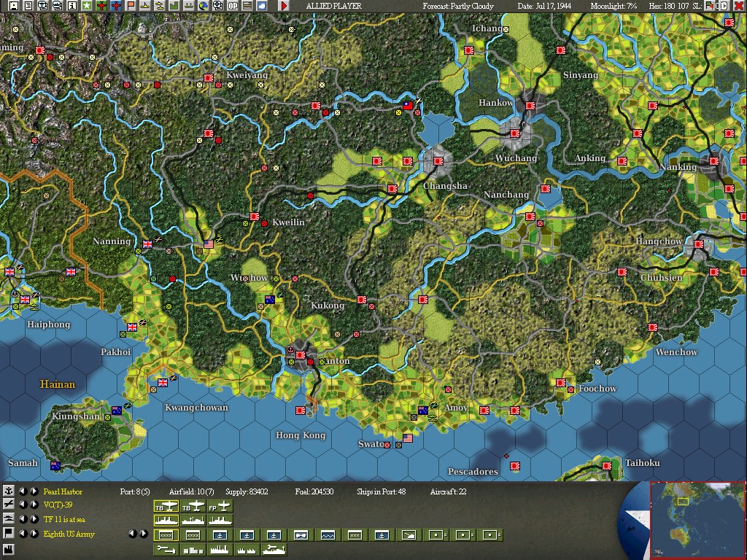Click the red plane on green icon

[101, 6]
